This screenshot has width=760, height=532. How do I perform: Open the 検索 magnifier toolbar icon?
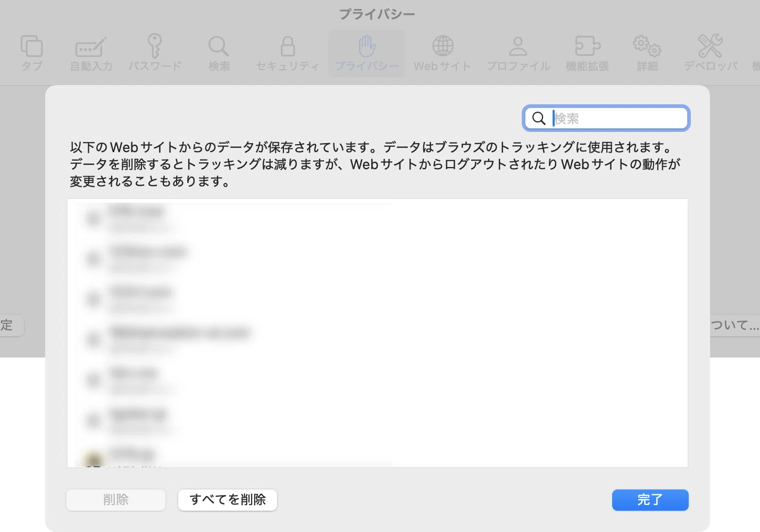(x=219, y=46)
